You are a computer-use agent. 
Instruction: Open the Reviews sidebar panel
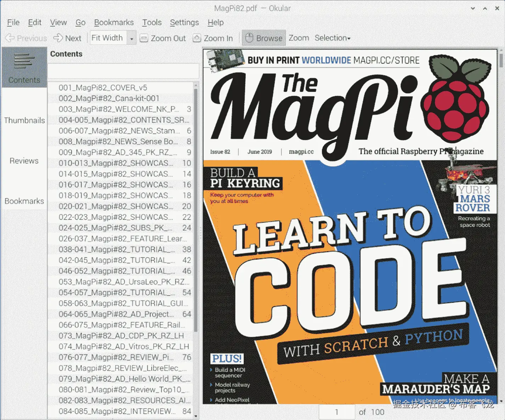point(24,161)
